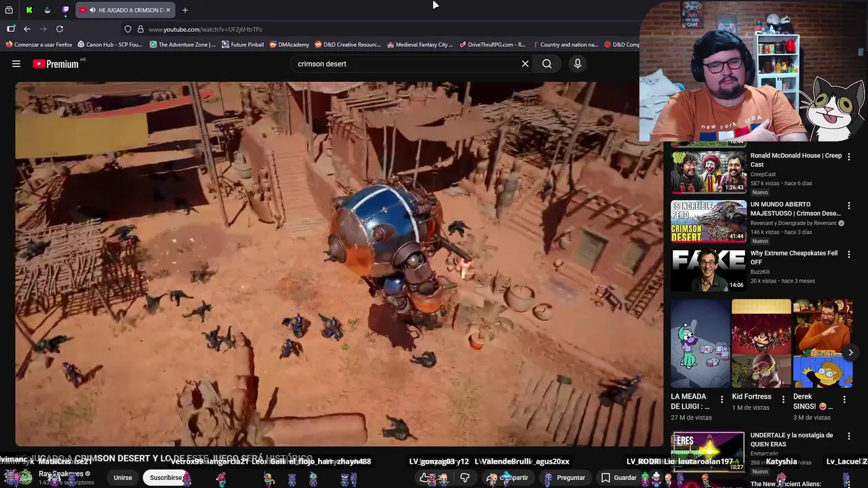The height and width of the screenshot is (488, 868).
Task: Focus the URL address bar
Action: (x=380, y=29)
